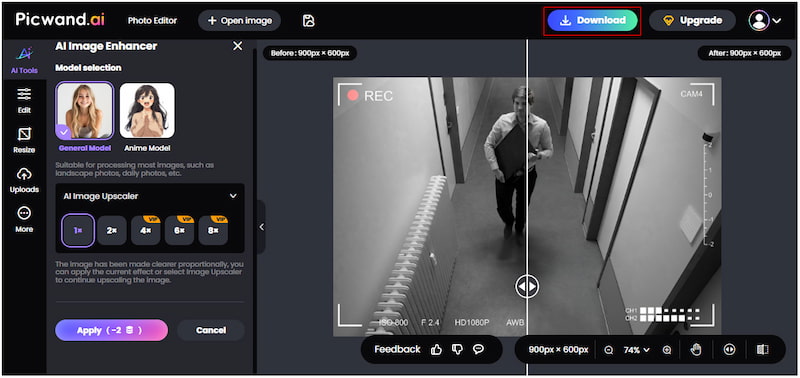800x378 pixels.
Task: Open the feedback comment bubble
Action: (478, 349)
